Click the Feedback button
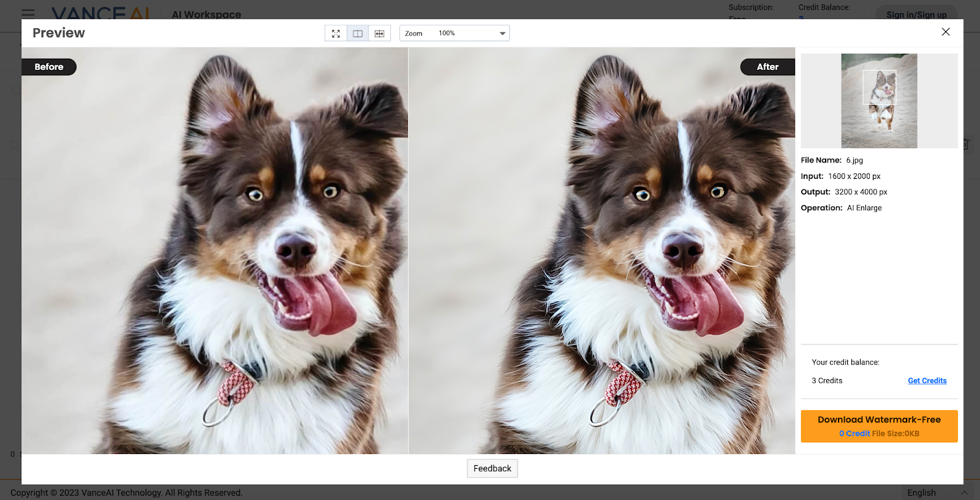This screenshot has height=500, width=980. click(x=492, y=468)
